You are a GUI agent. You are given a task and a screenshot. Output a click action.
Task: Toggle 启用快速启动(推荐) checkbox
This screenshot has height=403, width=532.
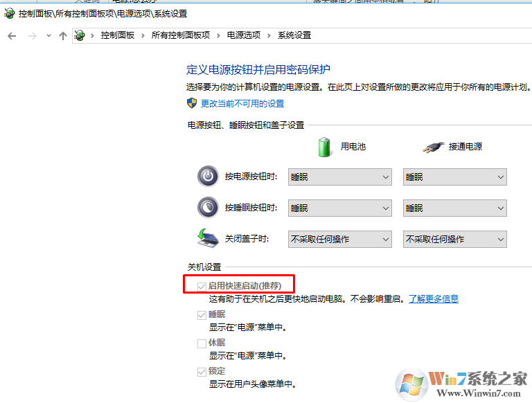202,287
